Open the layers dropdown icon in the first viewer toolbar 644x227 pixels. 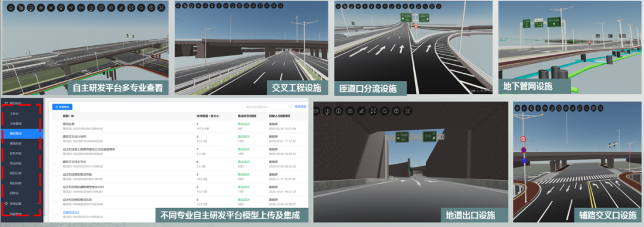point(31,8)
